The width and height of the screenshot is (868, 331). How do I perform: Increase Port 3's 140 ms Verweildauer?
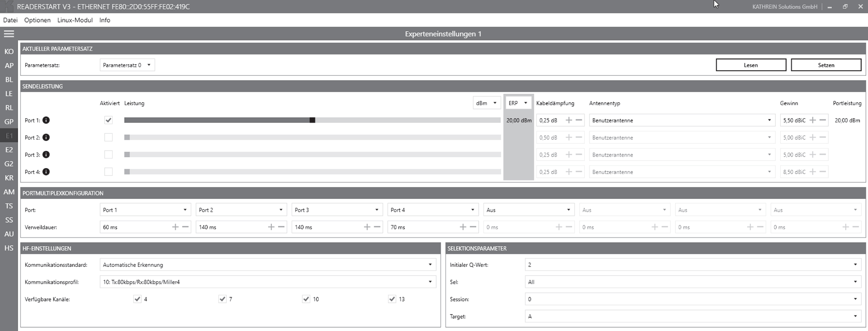coord(367,227)
